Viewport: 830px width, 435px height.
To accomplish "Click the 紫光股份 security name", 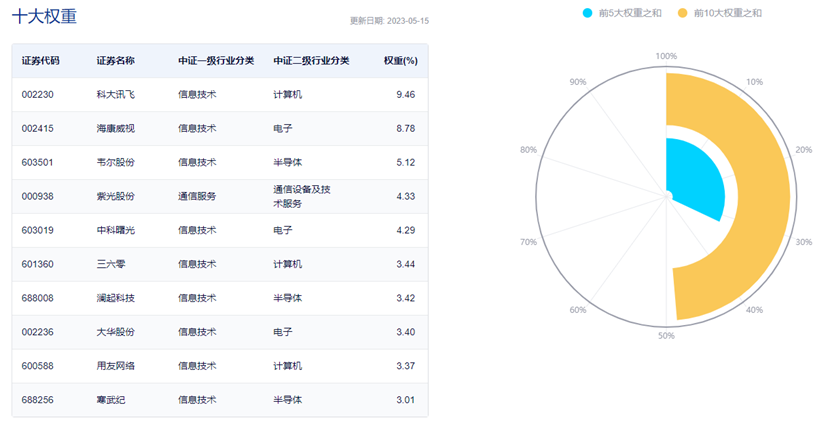I will pos(115,197).
